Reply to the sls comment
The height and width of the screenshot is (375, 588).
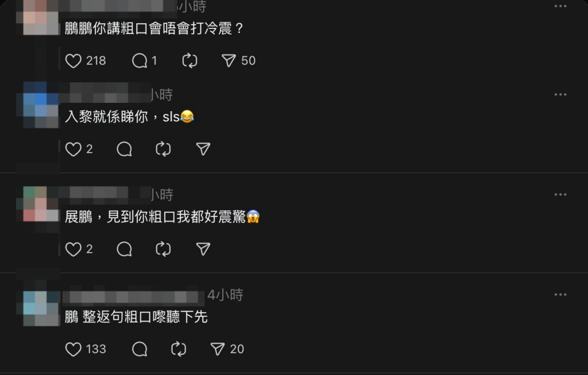pos(124,149)
